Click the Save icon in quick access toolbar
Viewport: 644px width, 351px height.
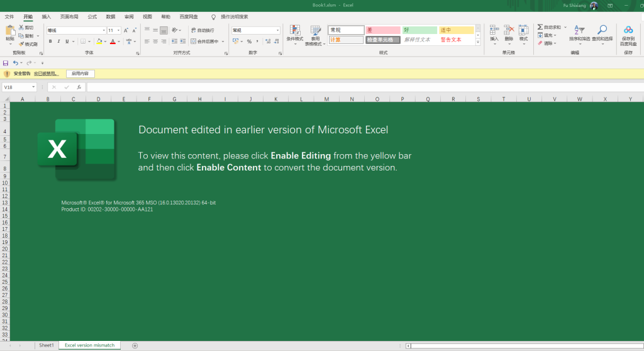6,63
